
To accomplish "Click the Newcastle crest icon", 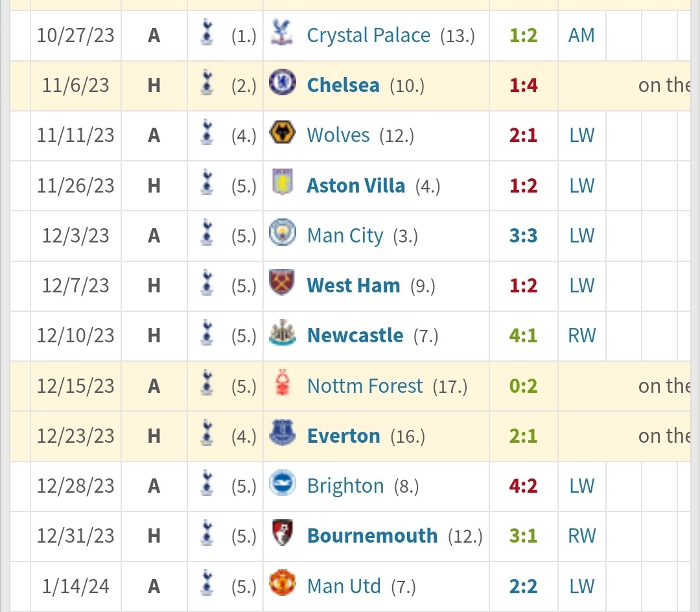I will pos(282,333).
